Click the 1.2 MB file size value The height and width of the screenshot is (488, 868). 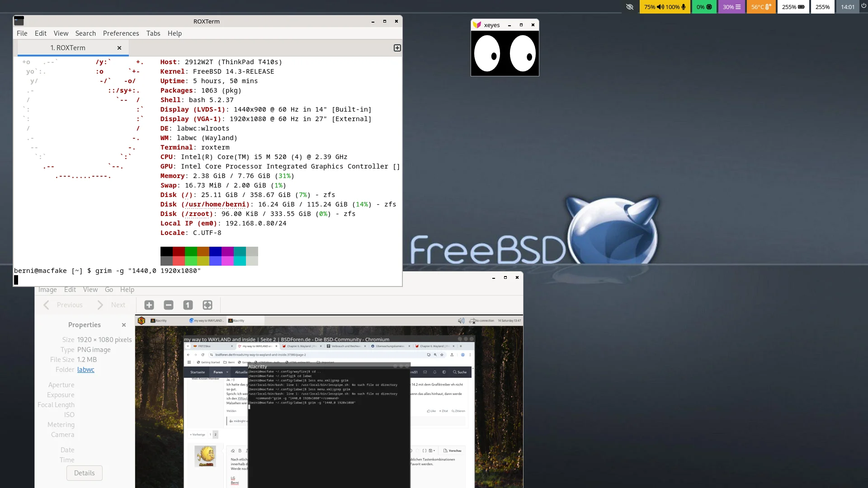pos(87,360)
